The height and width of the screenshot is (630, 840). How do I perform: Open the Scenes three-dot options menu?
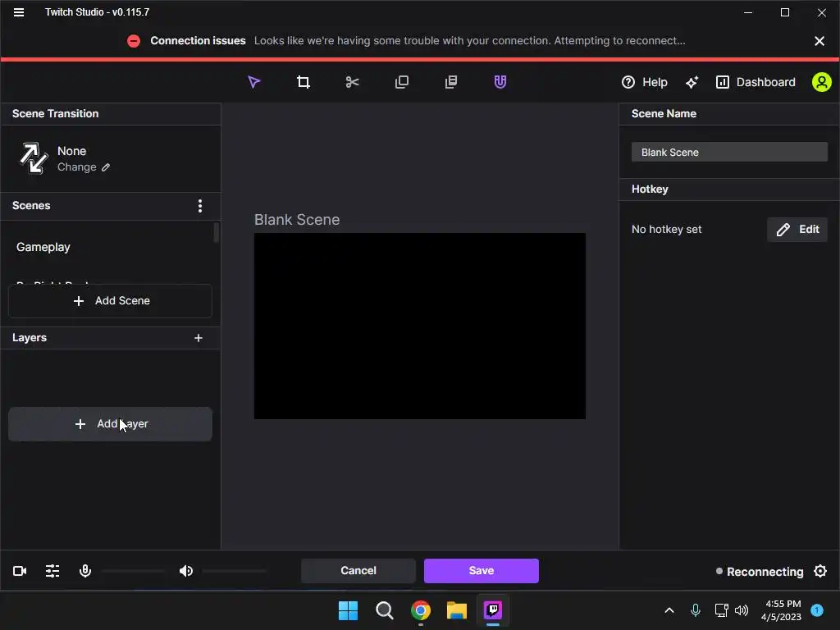tap(200, 206)
